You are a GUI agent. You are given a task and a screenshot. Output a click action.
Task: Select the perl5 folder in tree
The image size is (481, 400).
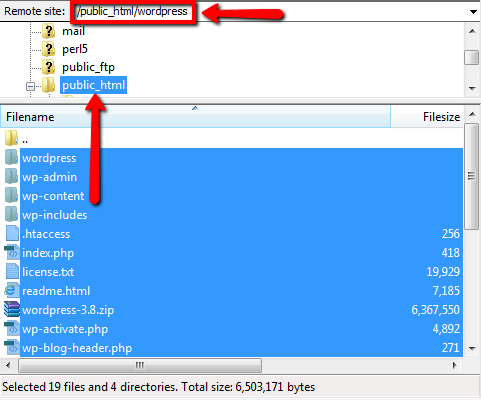(75, 49)
